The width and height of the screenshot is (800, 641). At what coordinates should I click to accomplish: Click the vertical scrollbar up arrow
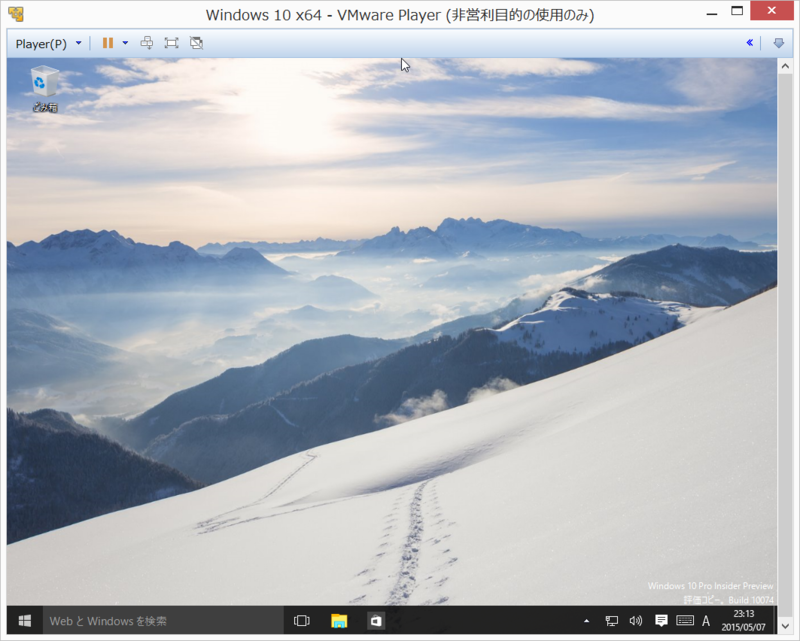coord(785,65)
